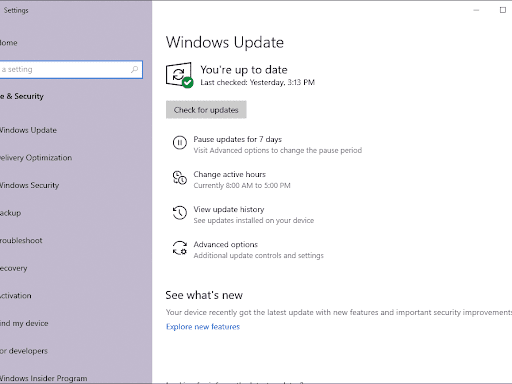The width and height of the screenshot is (512, 384).
Task: Click the search magnifier icon
Action: [x=134, y=69]
